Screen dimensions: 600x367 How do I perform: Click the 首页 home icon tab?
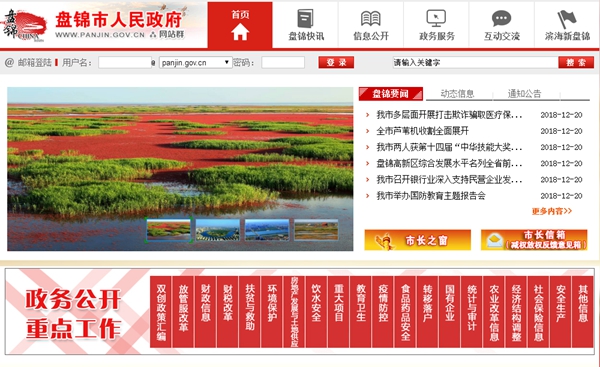pos(240,25)
